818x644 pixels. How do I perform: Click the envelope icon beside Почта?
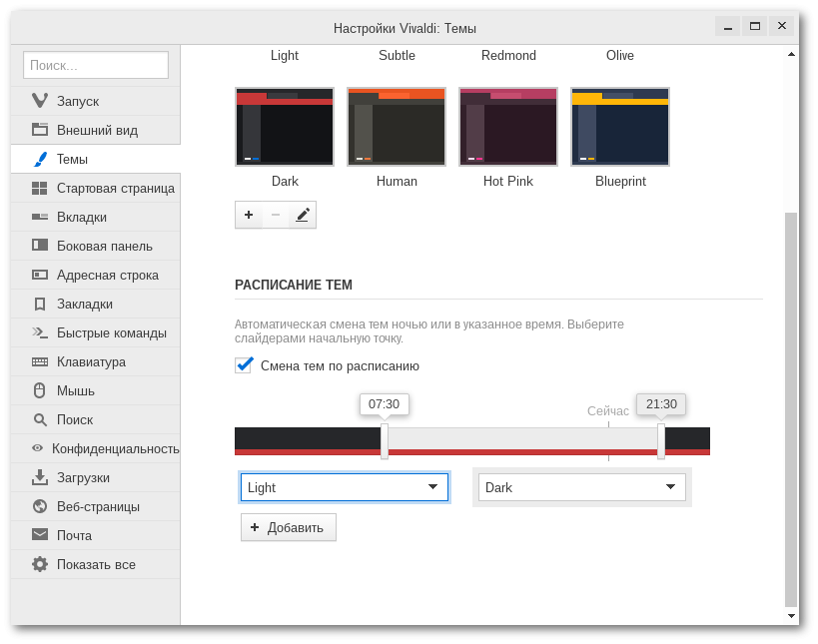[x=40, y=534]
